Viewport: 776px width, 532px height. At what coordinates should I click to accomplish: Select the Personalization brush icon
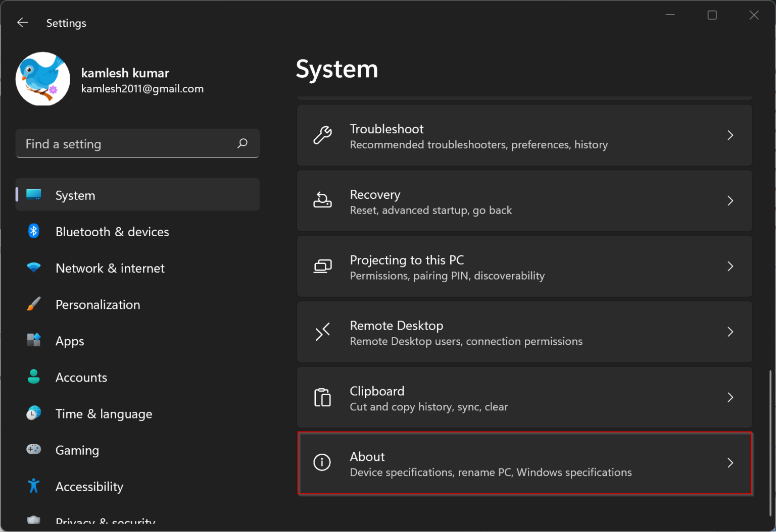pos(33,304)
